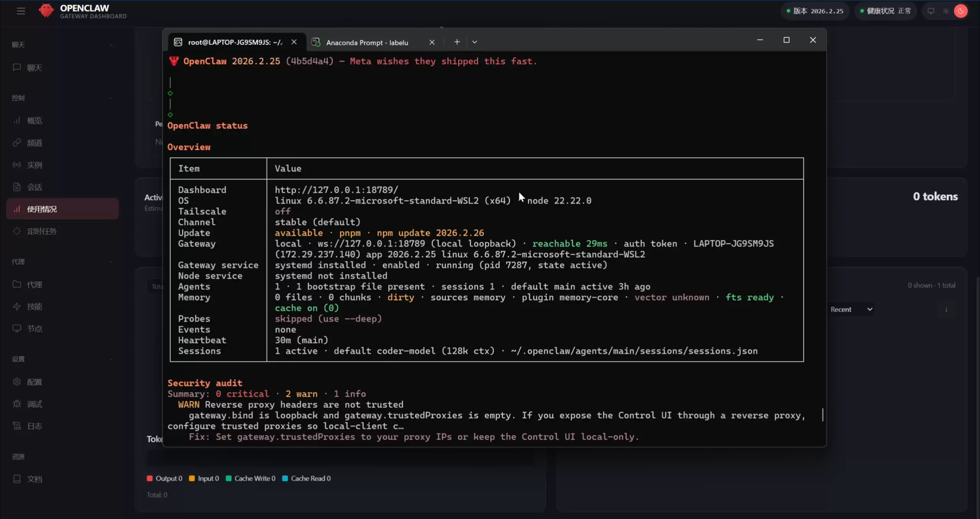Open 配置 configuration settings
Screen dimensions: 980x519
point(34,382)
